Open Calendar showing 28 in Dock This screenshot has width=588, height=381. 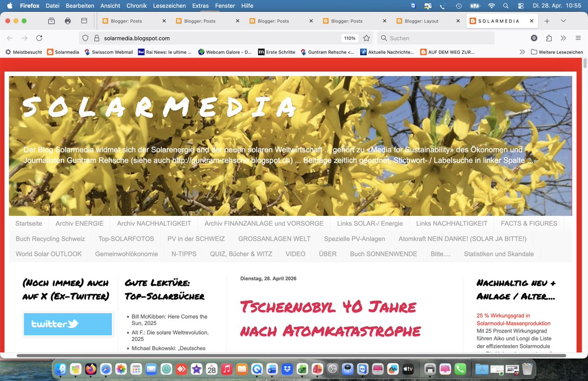[211, 368]
